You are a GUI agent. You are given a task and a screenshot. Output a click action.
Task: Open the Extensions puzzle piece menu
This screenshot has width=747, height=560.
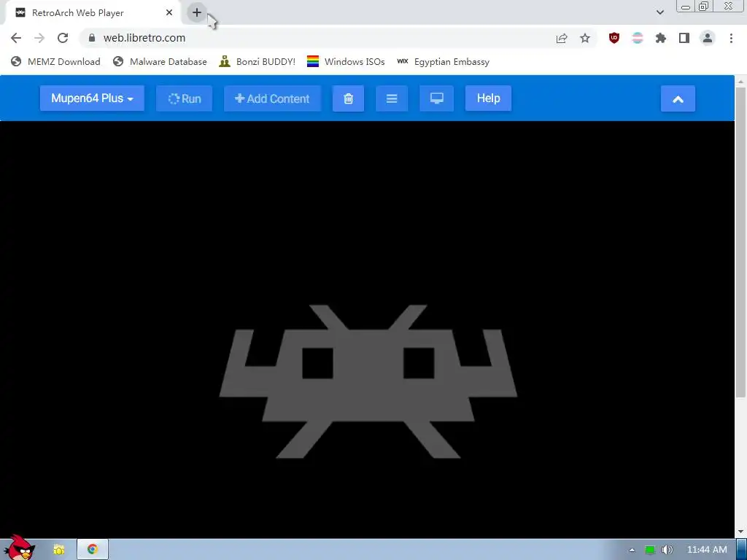click(x=661, y=38)
